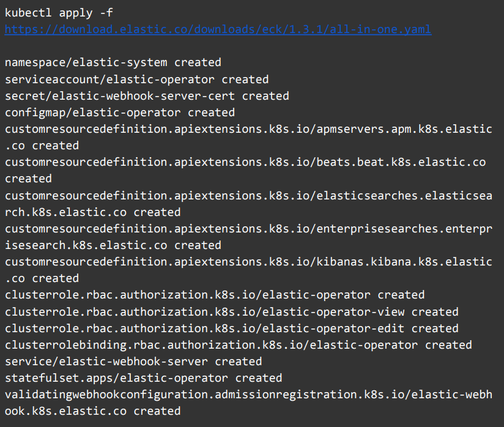This screenshot has width=504, height=427.
Task: Click the clusterrolebinding elastic-operator created line
Action: click(239, 344)
